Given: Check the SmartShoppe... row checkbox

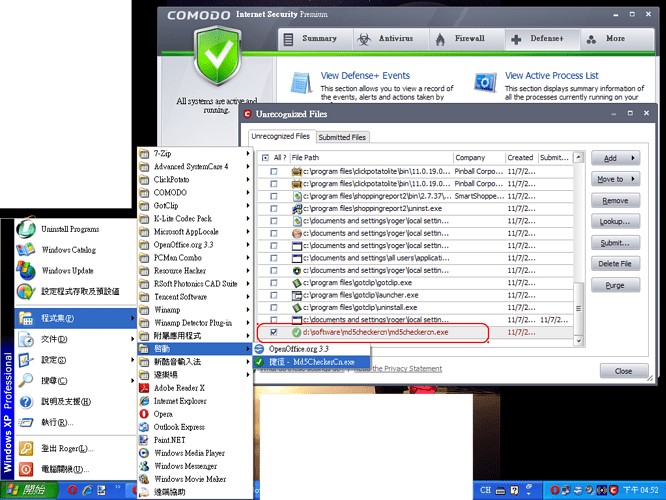Looking at the screenshot, I should (274, 196).
